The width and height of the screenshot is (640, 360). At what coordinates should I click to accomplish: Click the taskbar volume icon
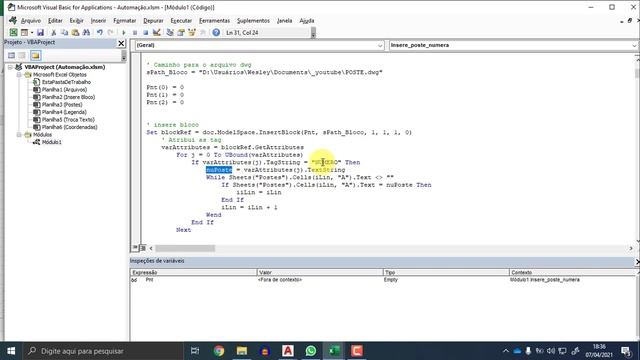pos(551,351)
